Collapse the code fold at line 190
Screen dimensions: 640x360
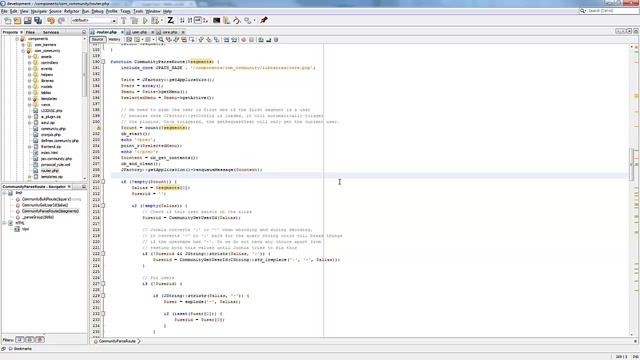point(103,62)
